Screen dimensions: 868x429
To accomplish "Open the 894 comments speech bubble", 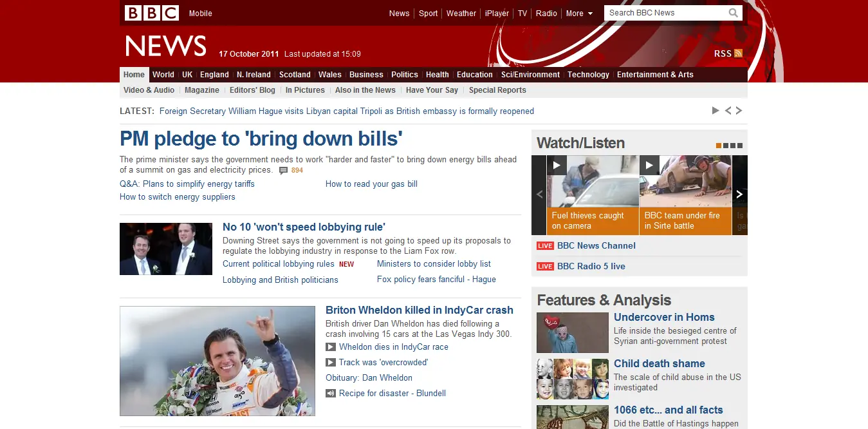I will (284, 171).
